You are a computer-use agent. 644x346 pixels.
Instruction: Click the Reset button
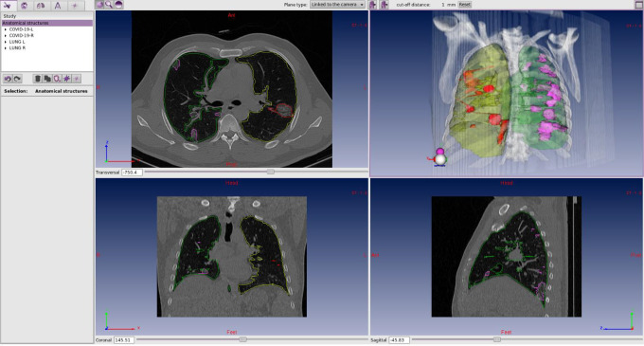464,5
